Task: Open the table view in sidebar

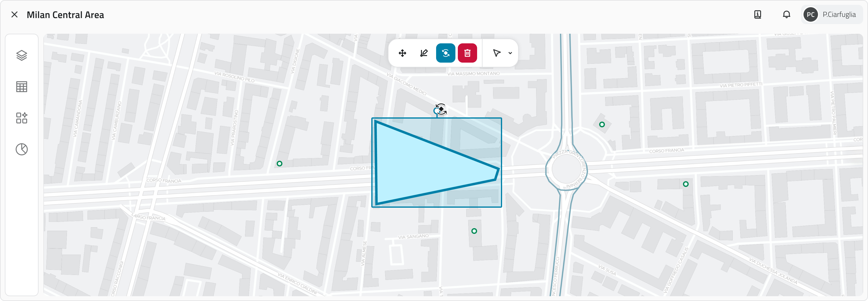Action: coord(22,86)
